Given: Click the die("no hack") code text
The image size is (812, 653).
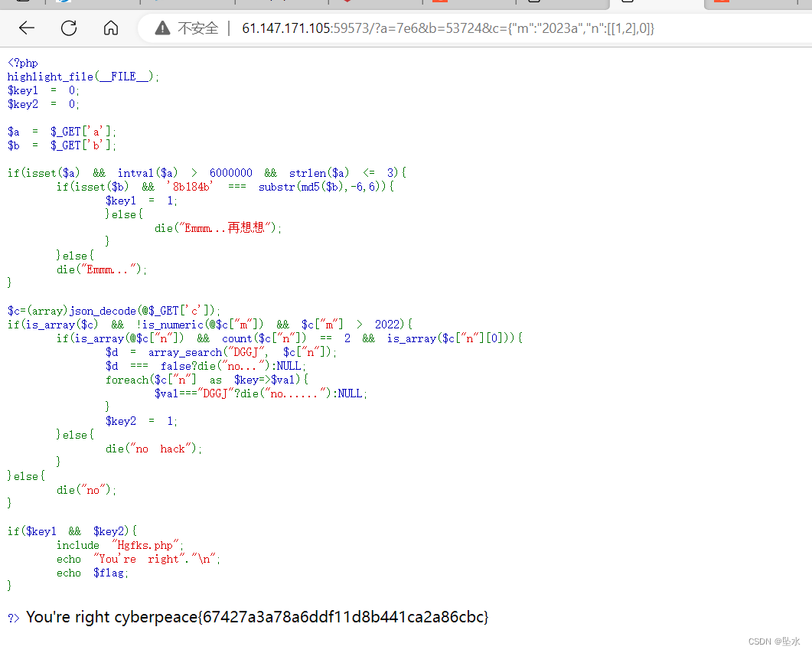Looking at the screenshot, I should pos(152,449).
